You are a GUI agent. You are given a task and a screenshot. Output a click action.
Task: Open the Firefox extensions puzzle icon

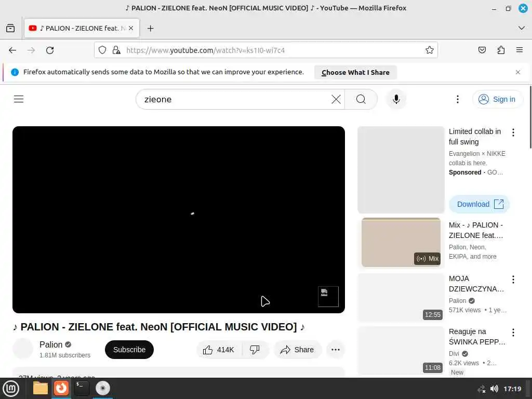click(501, 50)
